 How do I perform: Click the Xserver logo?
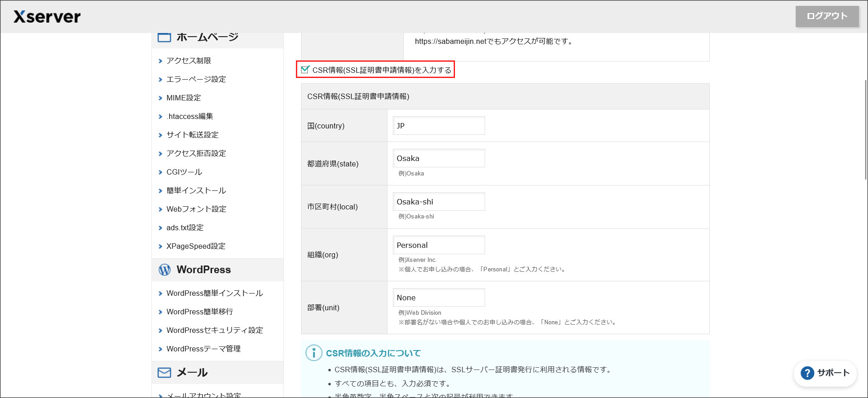coord(47,17)
